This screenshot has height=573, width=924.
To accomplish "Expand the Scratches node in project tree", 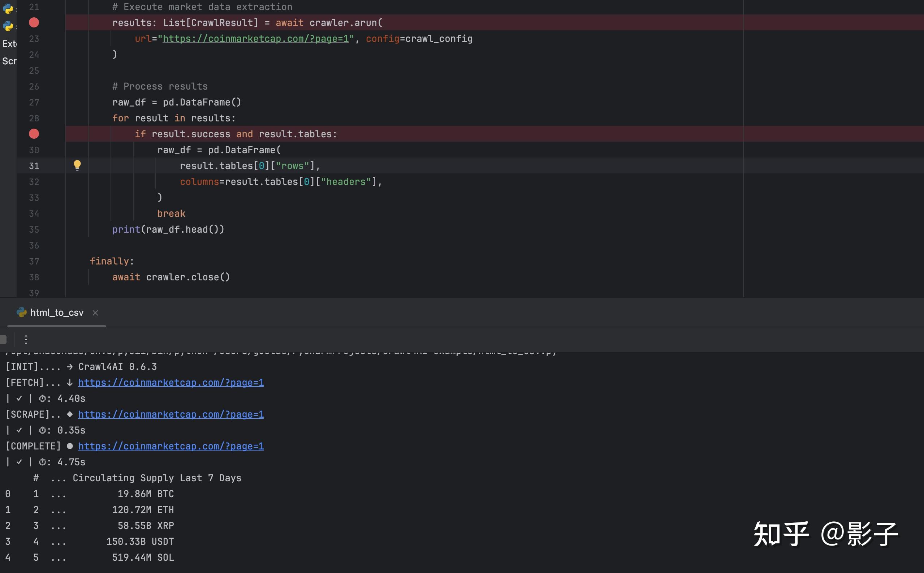I will click(x=9, y=61).
